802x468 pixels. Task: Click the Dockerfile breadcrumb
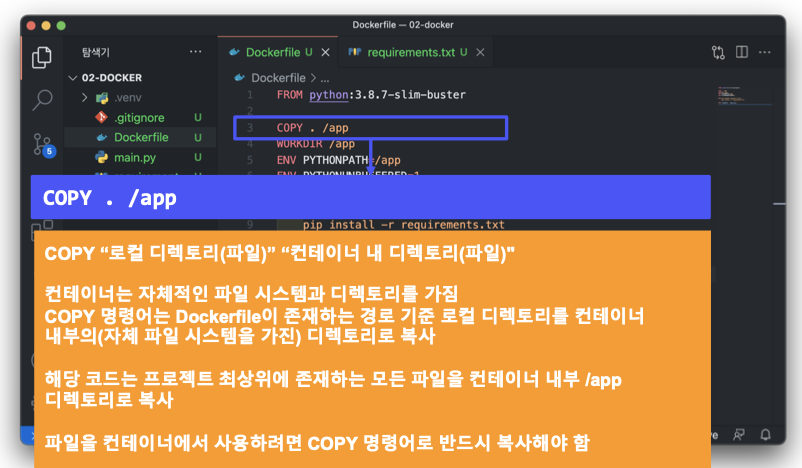point(278,78)
